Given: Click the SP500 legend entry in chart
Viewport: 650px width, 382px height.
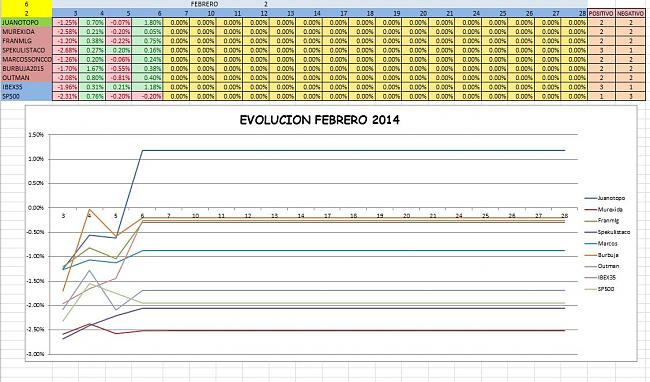Looking at the screenshot, I should pyautogui.click(x=599, y=289).
